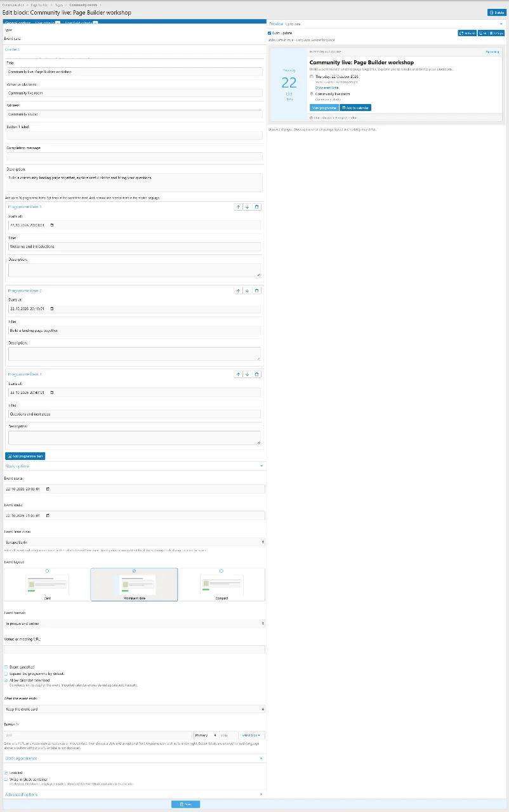509x812 pixels.
Task: Open date picker for Programme item 3 start
Action: pos(52,392)
